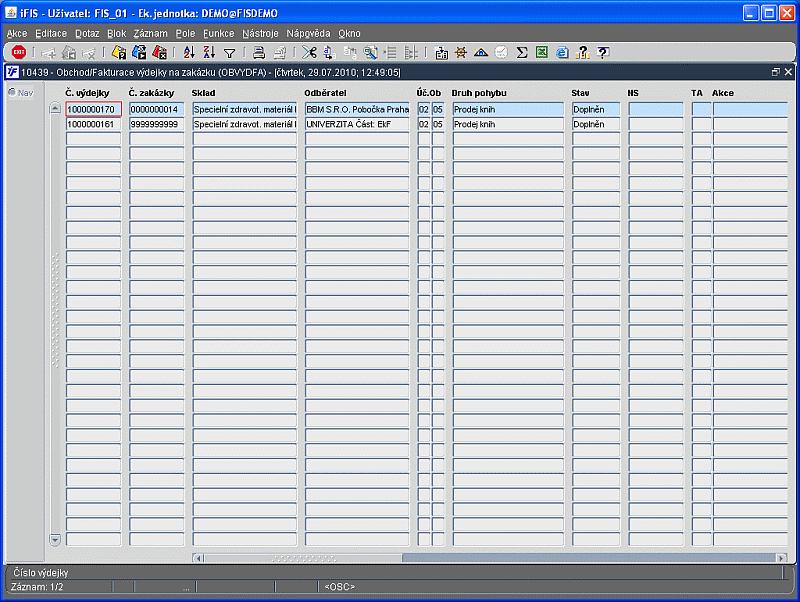Click the horizontal scrollbar thumb

pyautogui.click(x=303, y=558)
